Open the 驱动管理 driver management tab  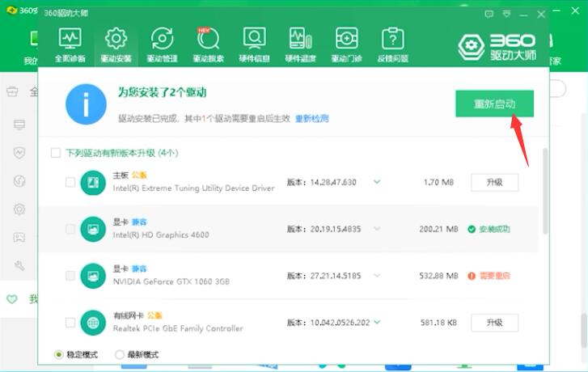pyautogui.click(x=162, y=45)
